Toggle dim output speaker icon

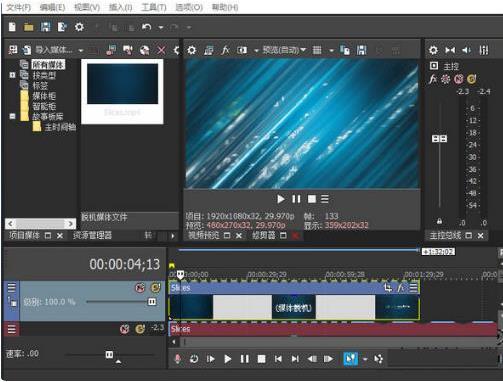[466, 50]
